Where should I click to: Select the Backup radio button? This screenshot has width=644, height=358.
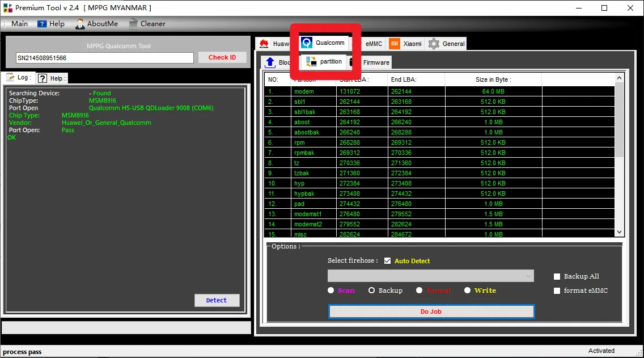pyautogui.click(x=372, y=290)
